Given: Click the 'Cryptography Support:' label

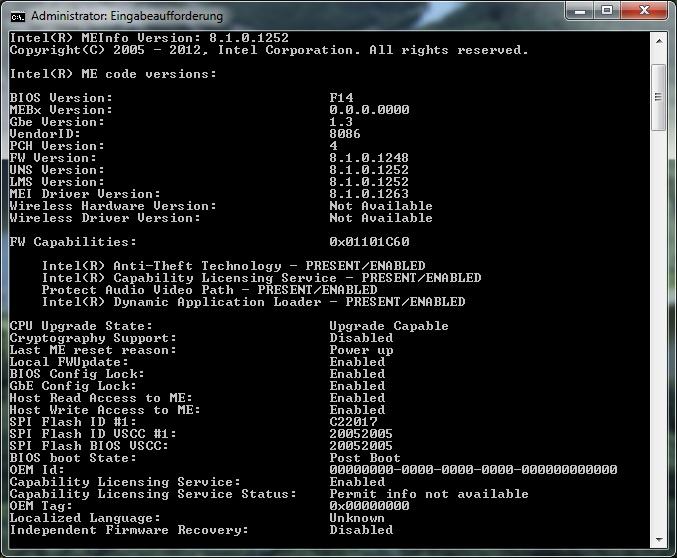Looking at the screenshot, I should (x=93, y=338).
